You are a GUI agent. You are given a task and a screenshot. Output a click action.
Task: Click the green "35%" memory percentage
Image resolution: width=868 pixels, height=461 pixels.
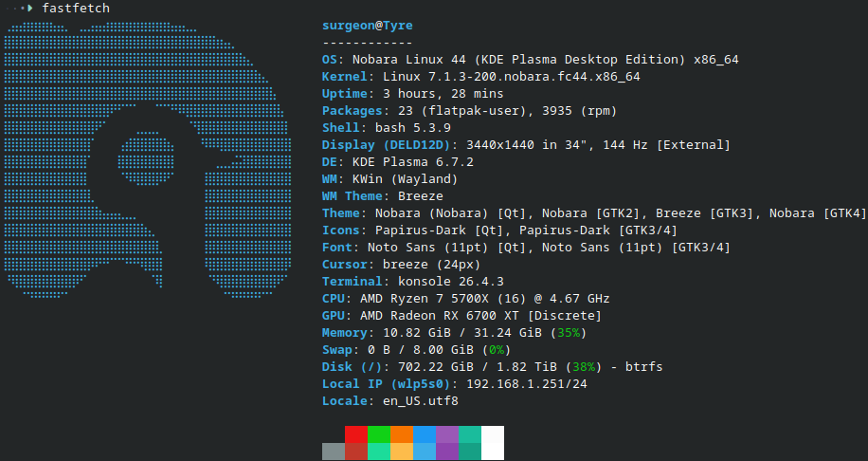[569, 333]
